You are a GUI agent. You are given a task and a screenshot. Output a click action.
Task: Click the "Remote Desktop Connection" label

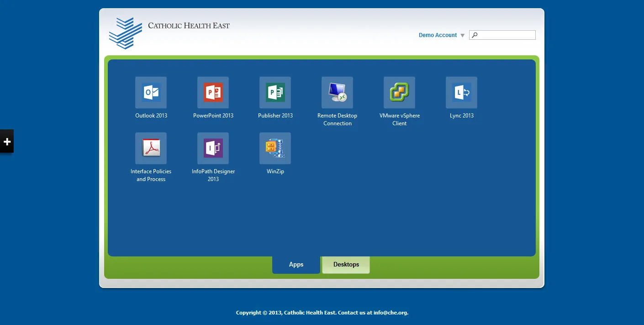click(337, 119)
